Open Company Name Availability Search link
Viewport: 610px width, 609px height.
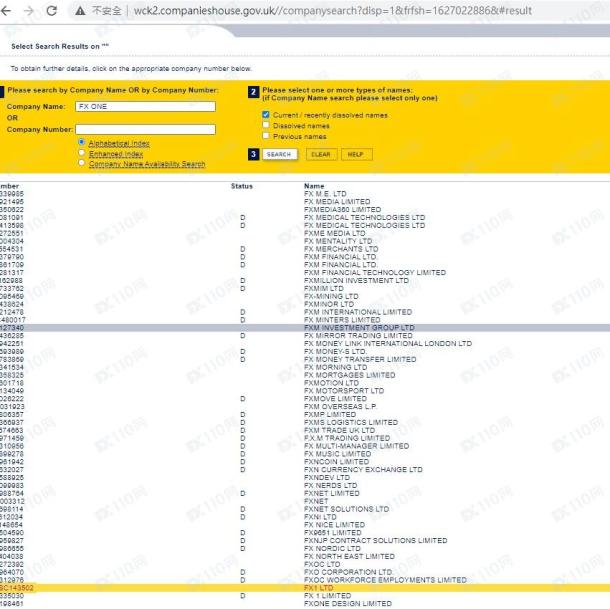[x=147, y=164]
